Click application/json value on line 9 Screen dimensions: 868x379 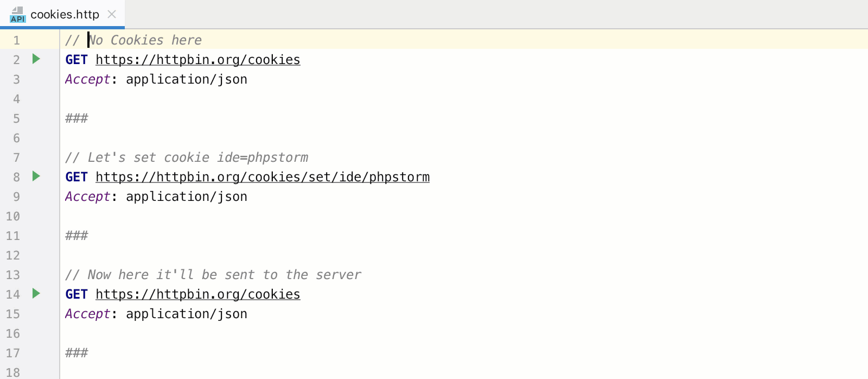[x=186, y=197]
